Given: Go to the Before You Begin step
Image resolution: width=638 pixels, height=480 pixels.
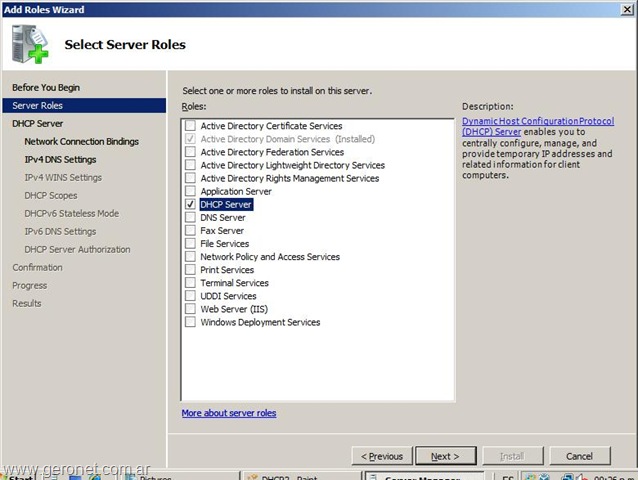Looking at the screenshot, I should click(46, 87).
